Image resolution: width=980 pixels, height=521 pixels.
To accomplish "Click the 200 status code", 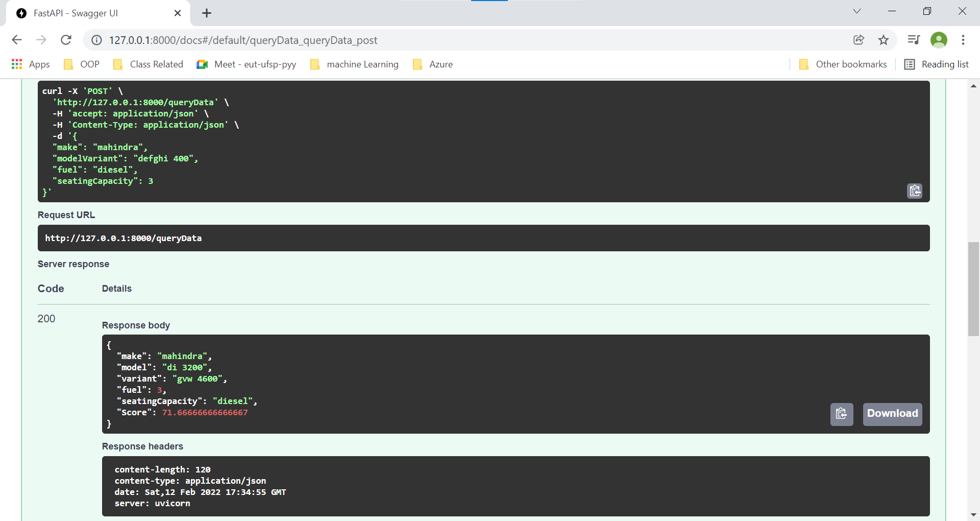I will point(46,319).
